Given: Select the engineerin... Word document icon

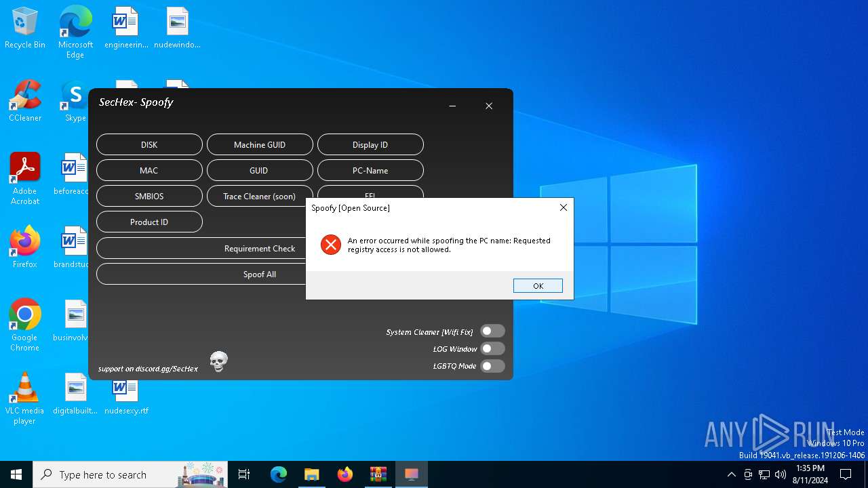Looking at the screenshot, I should point(126,28).
